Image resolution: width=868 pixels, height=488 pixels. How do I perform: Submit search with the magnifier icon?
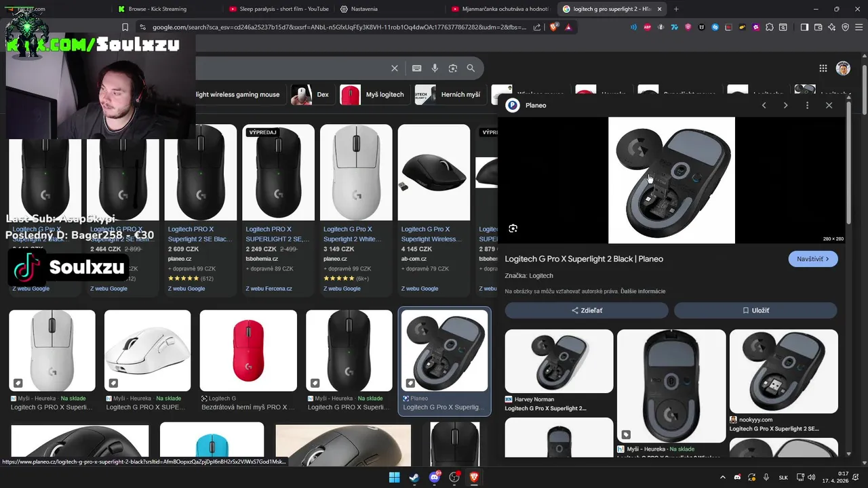click(471, 68)
